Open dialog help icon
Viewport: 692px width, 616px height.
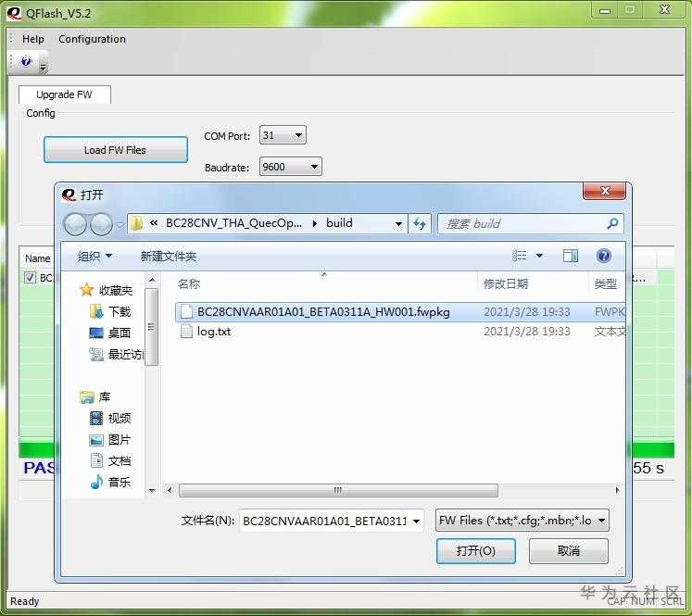[x=604, y=256]
